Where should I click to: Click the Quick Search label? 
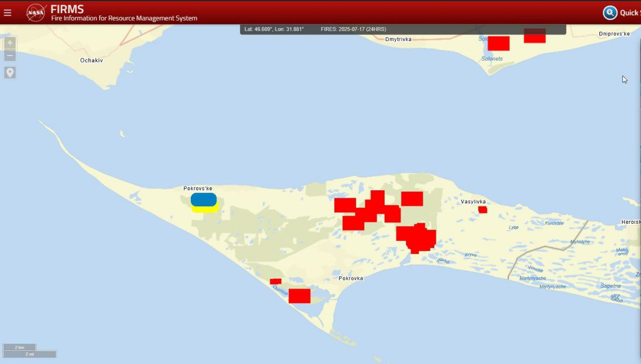[630, 13]
